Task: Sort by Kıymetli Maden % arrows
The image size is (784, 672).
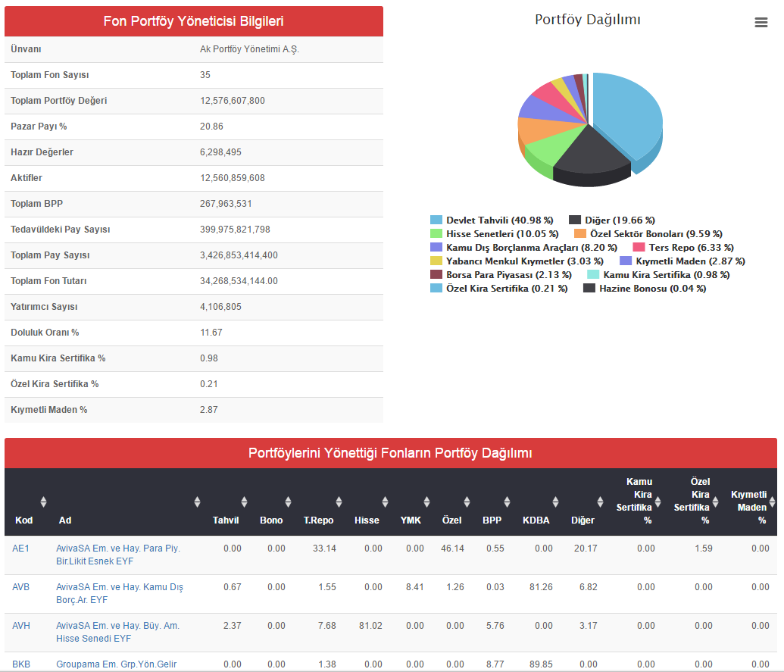Action: tap(772, 502)
